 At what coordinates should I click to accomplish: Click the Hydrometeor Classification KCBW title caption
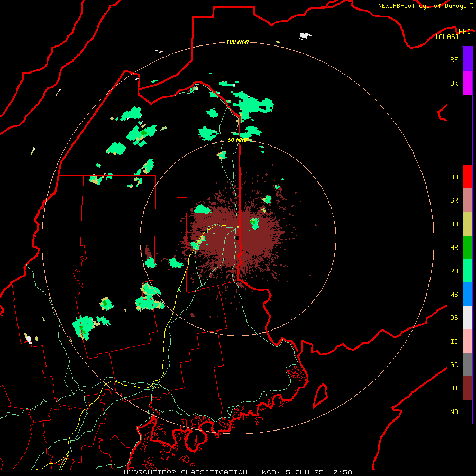tap(238, 472)
